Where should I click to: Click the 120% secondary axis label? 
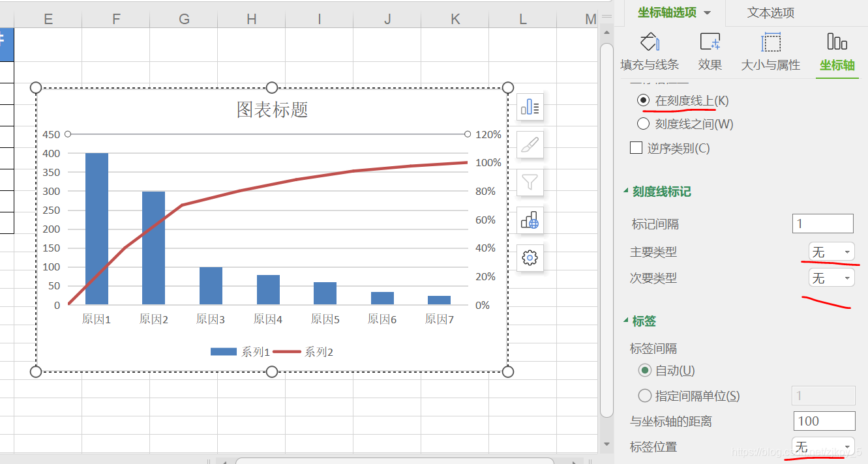coord(488,134)
